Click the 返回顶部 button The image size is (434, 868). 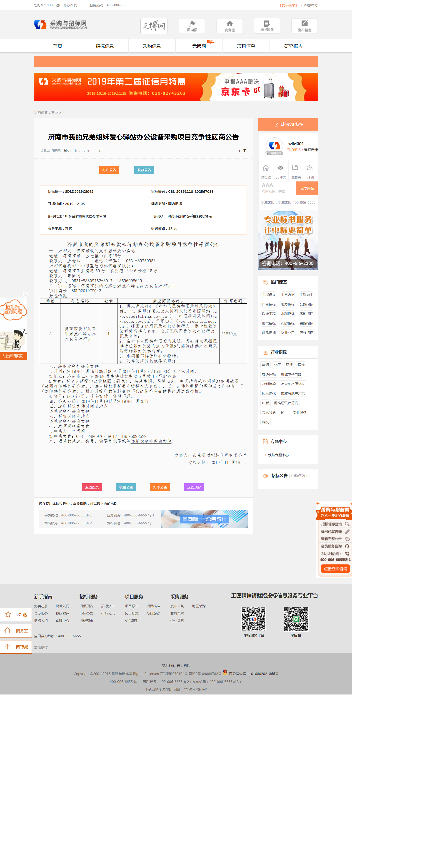point(194,487)
